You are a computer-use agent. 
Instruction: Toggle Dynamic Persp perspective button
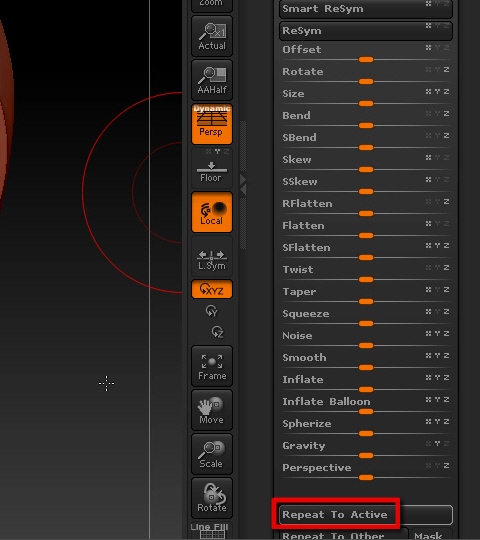pyautogui.click(x=212, y=124)
